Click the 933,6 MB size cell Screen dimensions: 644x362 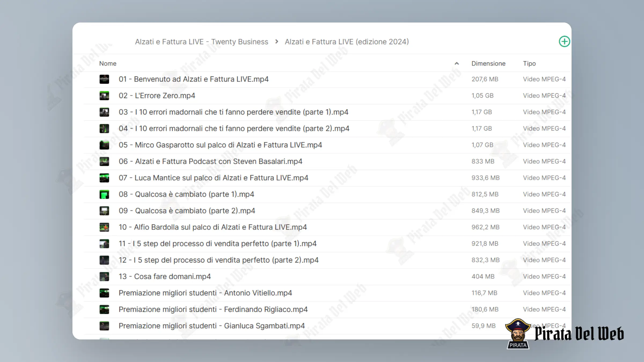click(485, 178)
